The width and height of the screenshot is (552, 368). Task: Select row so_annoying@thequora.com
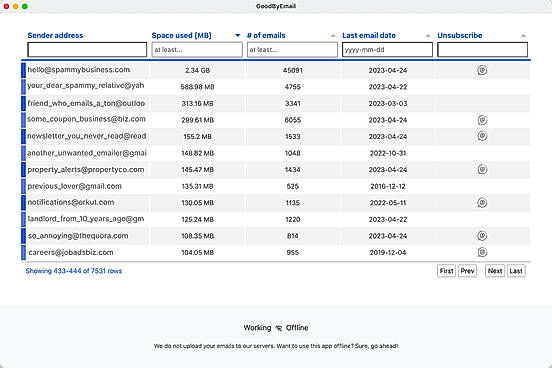[276, 236]
